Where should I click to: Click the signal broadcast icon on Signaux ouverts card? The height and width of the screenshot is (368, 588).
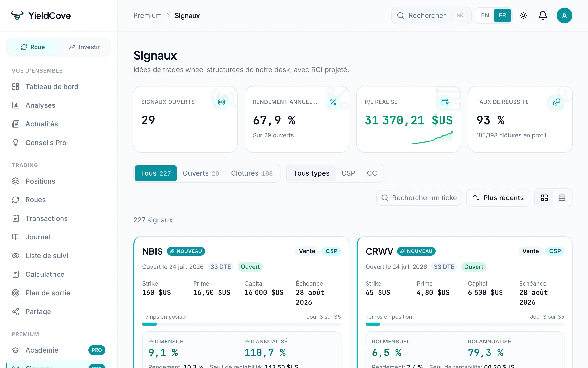coord(221,102)
